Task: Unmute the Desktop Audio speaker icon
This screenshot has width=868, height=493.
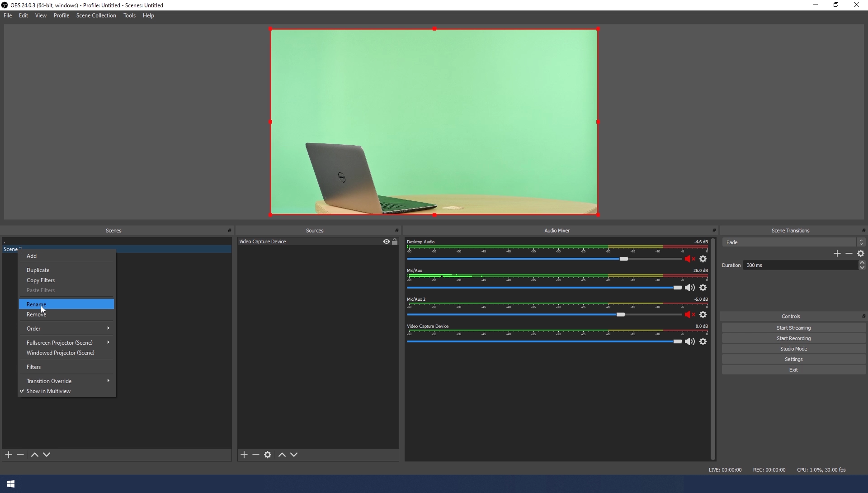Action: coord(689,259)
